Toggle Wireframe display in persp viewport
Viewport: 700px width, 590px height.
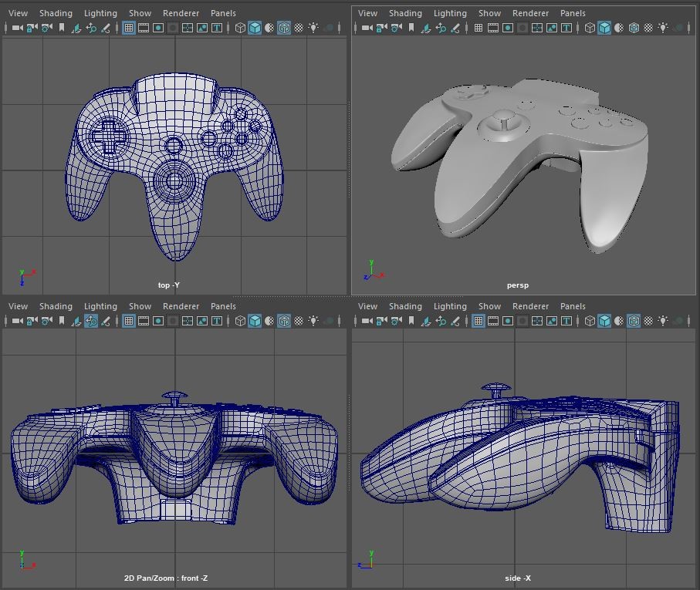coord(588,28)
